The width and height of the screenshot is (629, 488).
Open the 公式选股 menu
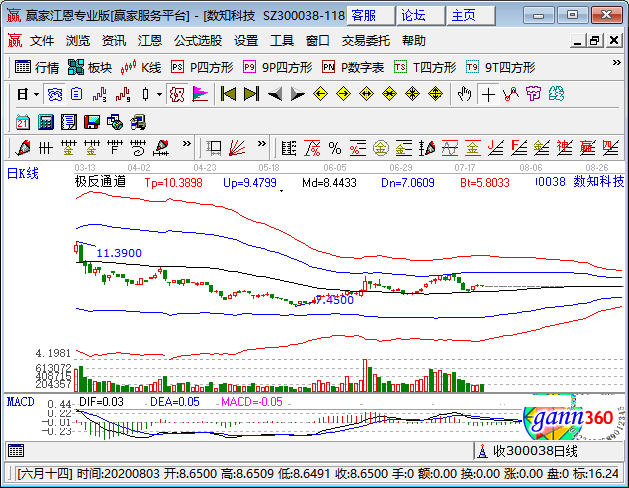point(198,40)
